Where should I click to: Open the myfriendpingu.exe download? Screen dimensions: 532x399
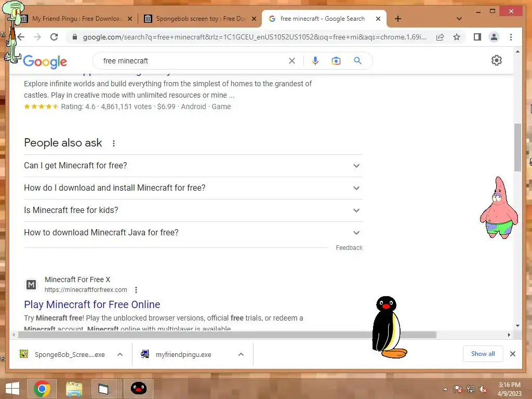tap(183, 354)
